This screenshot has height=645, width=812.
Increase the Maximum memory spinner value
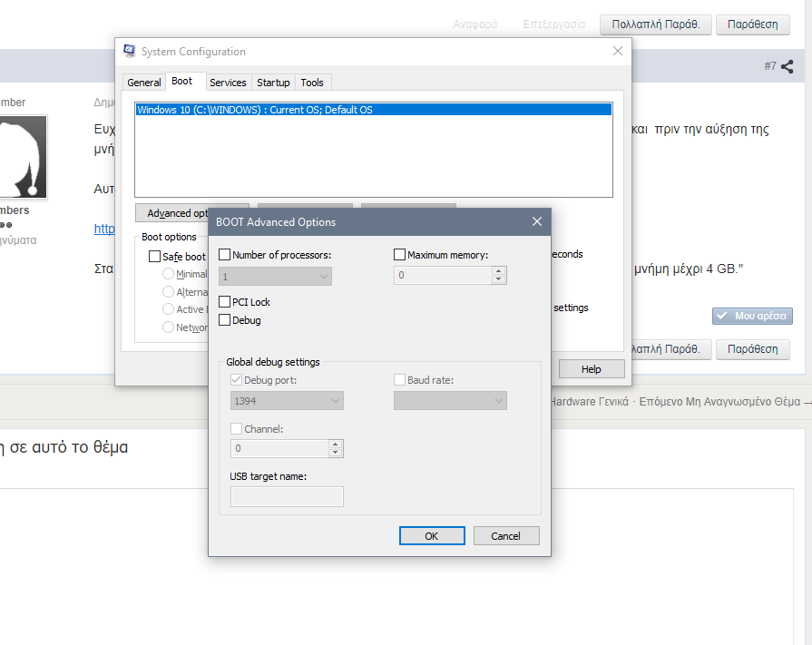[498, 270]
